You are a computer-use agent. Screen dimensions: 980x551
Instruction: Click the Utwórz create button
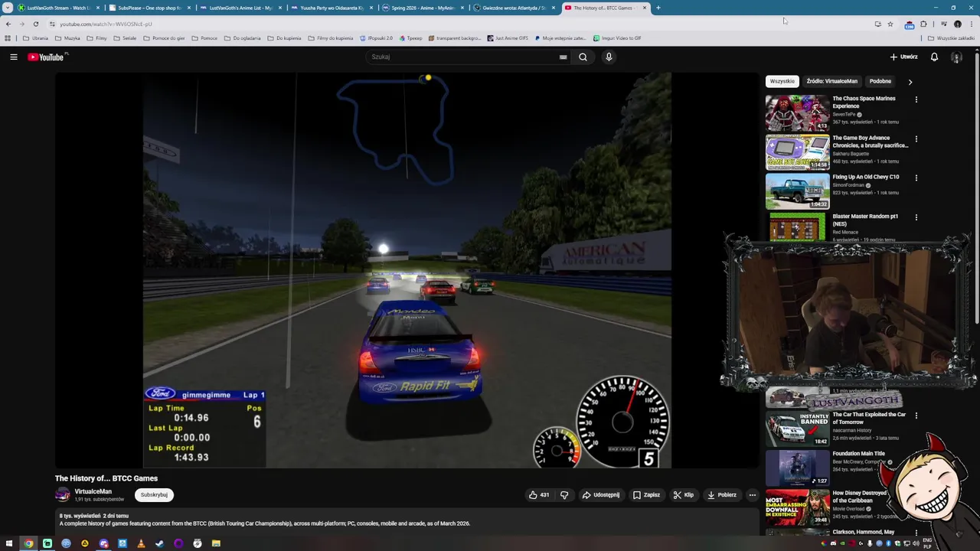coord(903,57)
